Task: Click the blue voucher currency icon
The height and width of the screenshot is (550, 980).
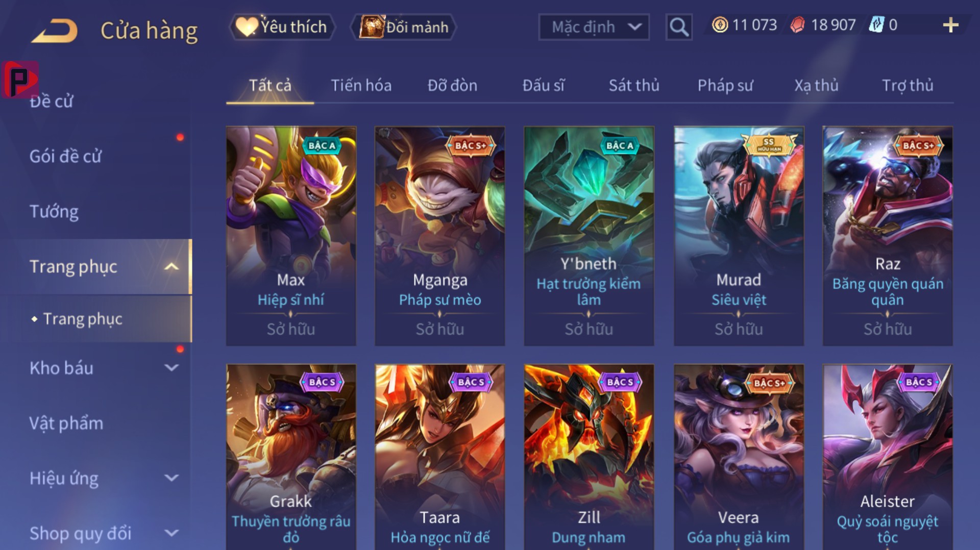Action: tap(876, 25)
